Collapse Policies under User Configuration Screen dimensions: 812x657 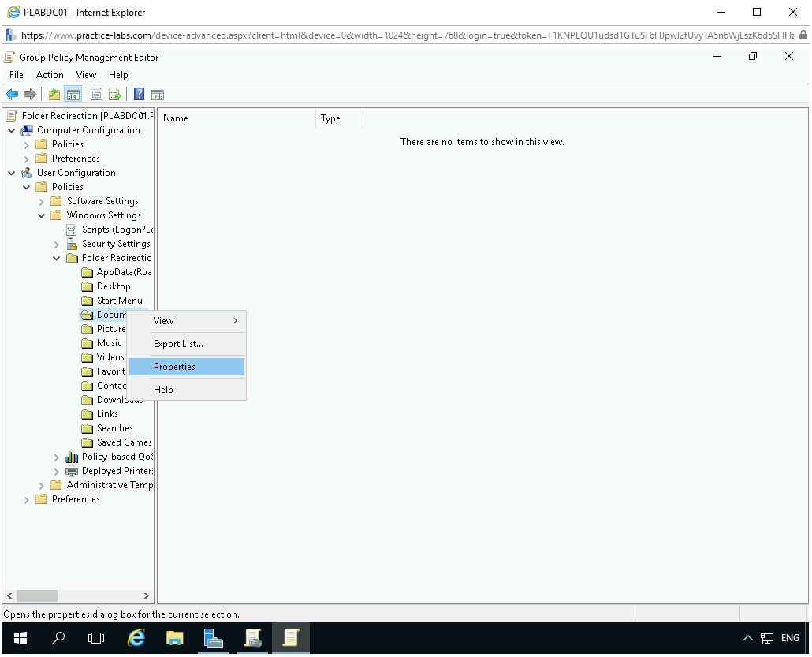(27, 187)
